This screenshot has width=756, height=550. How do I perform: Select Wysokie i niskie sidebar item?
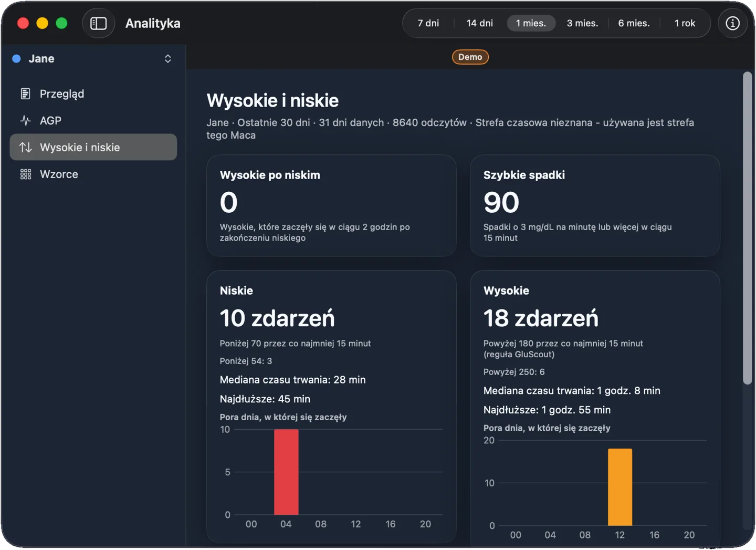click(93, 147)
